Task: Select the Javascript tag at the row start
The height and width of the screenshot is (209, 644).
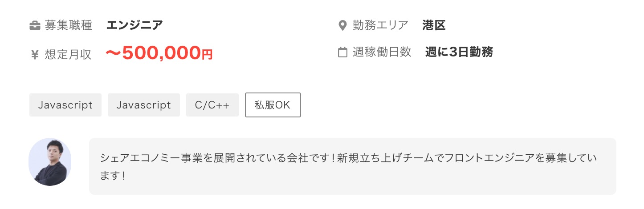Action: point(65,105)
